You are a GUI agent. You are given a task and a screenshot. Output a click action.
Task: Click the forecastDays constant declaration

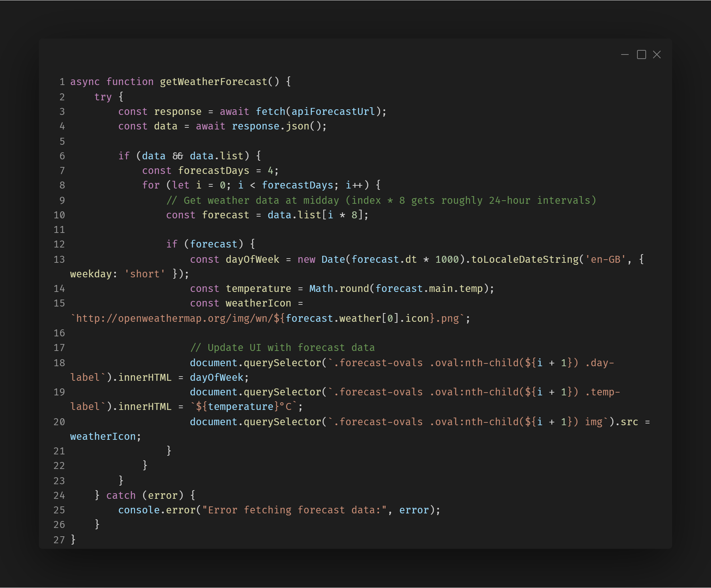tap(213, 171)
